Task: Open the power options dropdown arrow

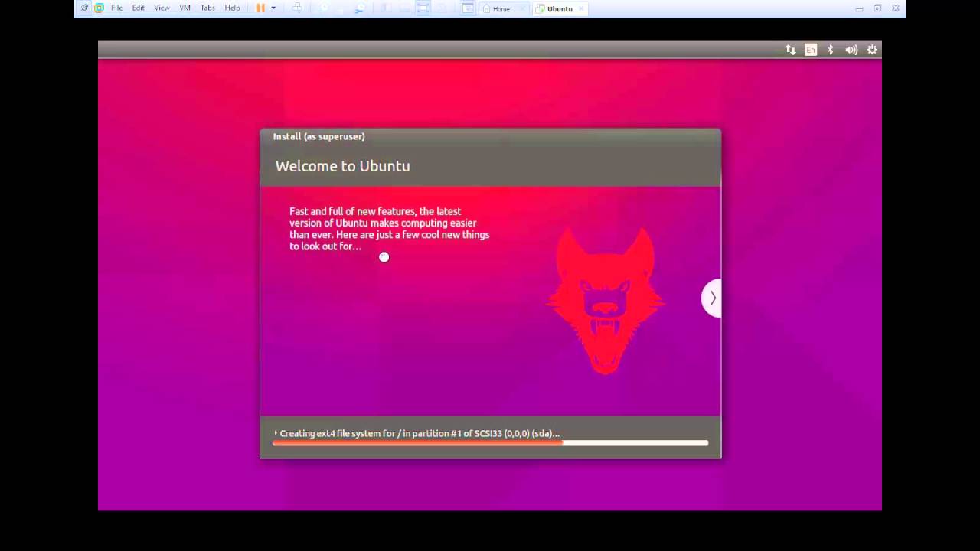Action: click(273, 8)
